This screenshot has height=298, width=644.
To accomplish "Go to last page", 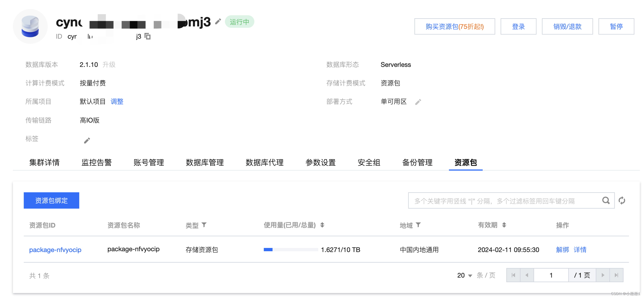I will pos(616,275).
